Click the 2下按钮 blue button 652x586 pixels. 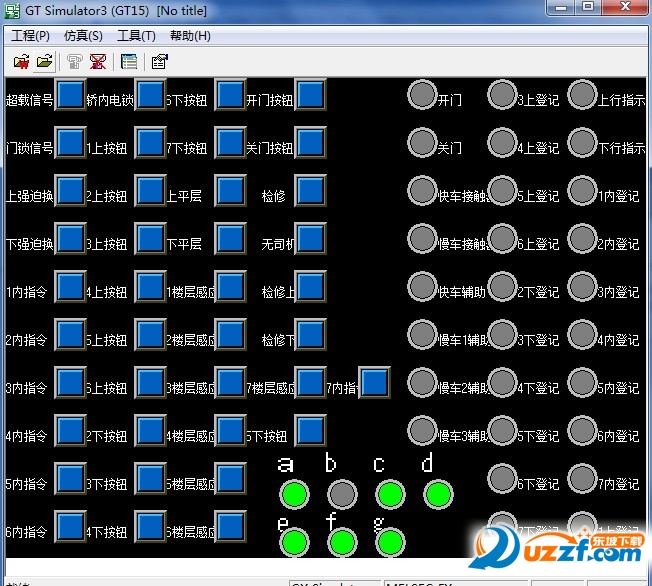click(x=150, y=430)
